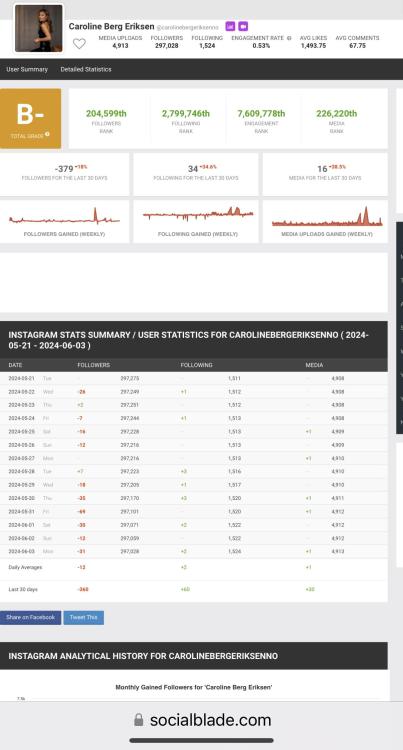The width and height of the screenshot is (403, 750).
Task: Click Avg Likes value 1,493.75
Action: (x=314, y=46)
